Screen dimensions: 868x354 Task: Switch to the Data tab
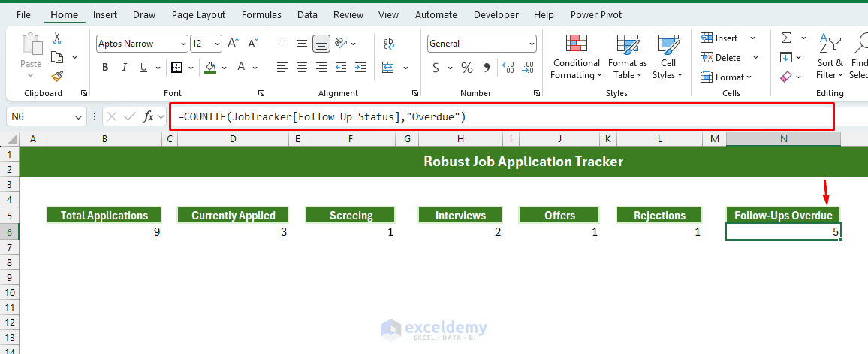click(x=307, y=15)
